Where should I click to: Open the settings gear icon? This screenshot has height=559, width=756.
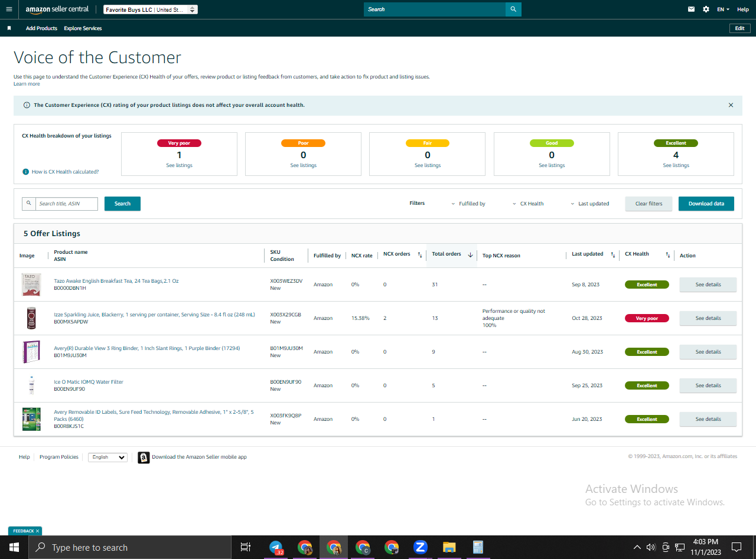pos(706,9)
